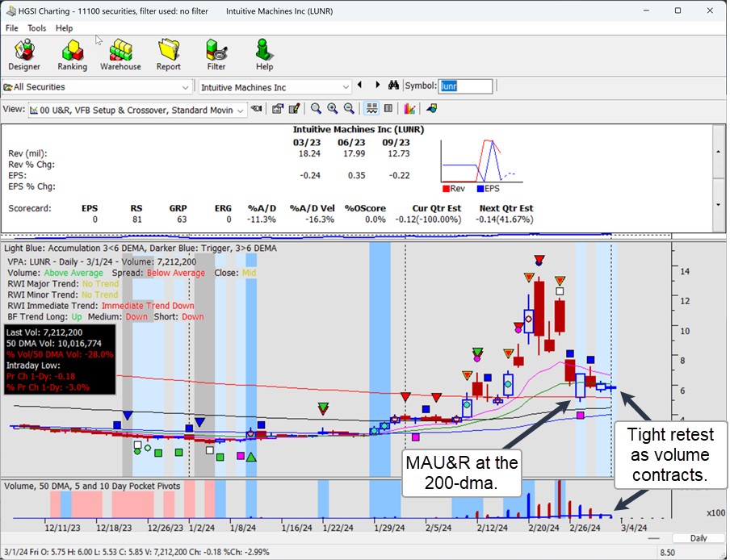The width and height of the screenshot is (730, 560).
Task: Toggle the data list panel button
Action: click(388, 109)
